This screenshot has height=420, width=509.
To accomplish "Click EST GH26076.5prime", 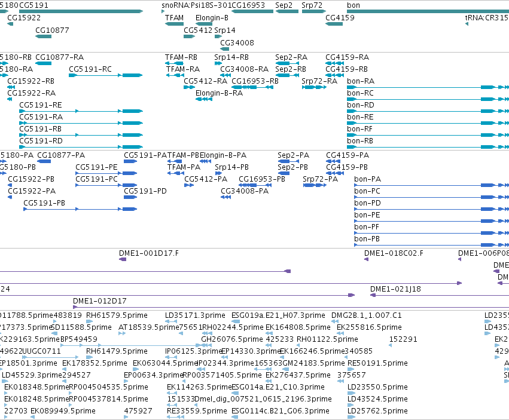I will [x=232, y=339].
